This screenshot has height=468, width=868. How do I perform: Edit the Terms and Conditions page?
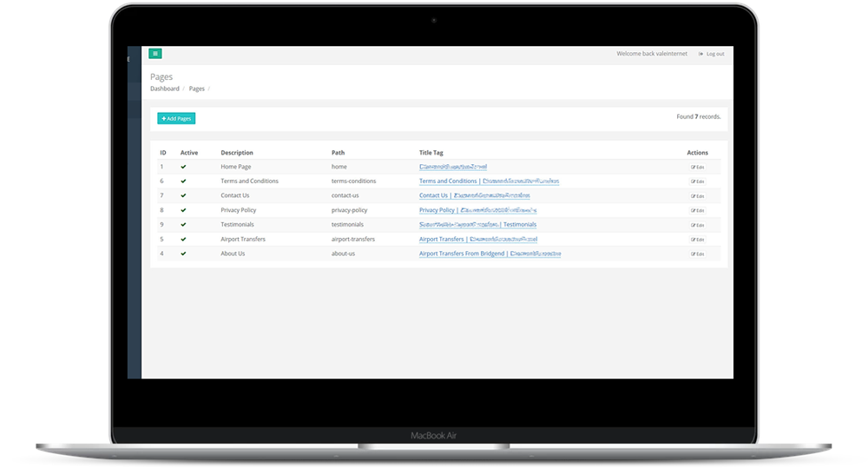(x=697, y=181)
